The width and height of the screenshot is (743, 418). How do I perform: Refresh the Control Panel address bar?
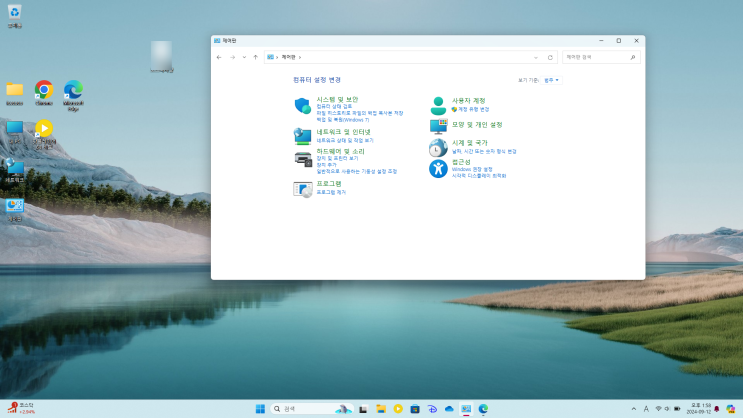tap(550, 57)
